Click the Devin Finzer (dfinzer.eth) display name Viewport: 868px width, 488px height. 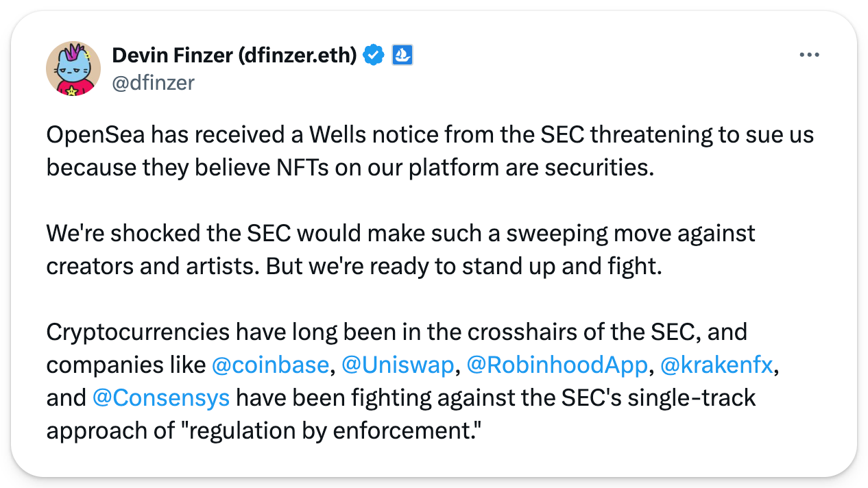[x=234, y=56]
